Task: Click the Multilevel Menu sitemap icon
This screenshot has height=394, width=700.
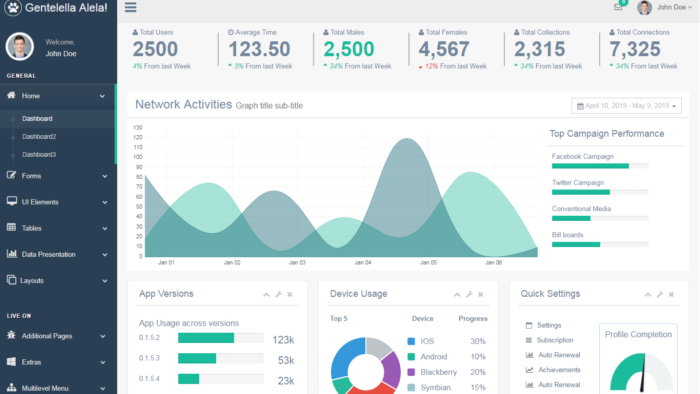Action: coord(11,387)
